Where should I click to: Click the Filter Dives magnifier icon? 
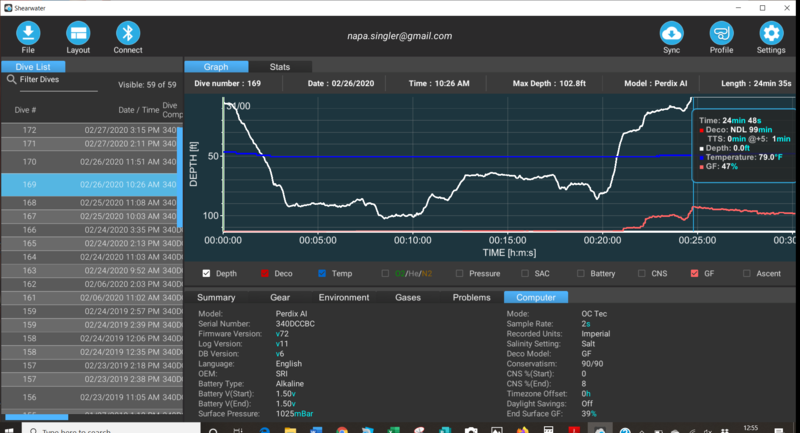(11, 78)
